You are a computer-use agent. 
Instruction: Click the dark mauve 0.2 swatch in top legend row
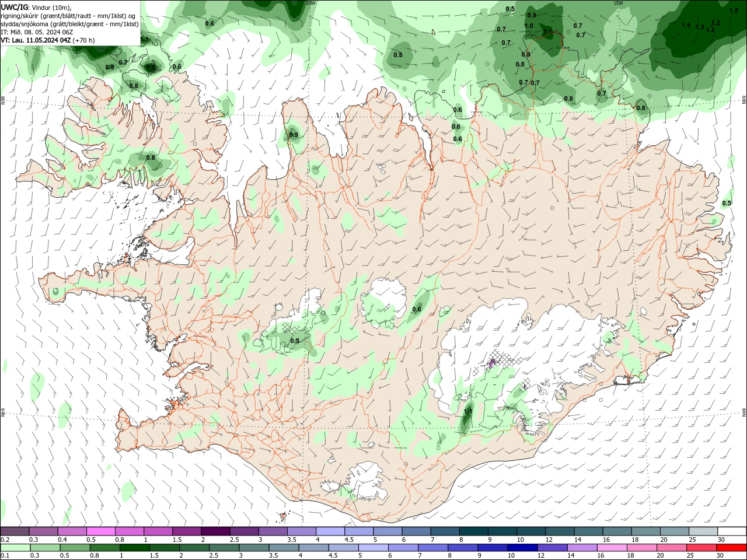pos(15,531)
